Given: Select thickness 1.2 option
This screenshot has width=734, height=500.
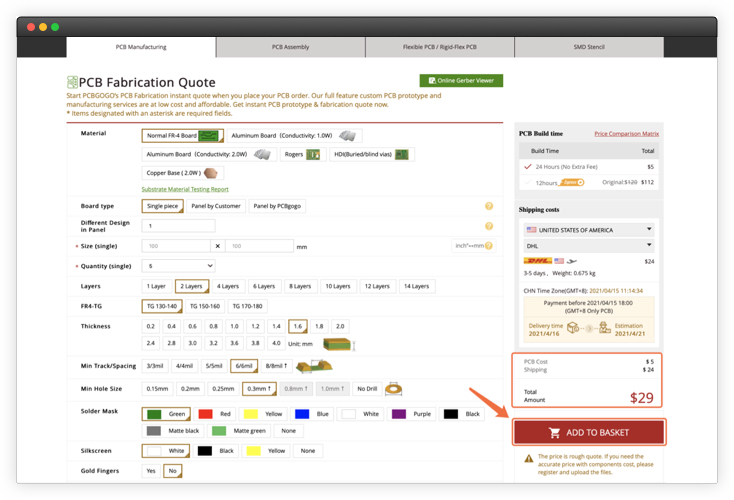Looking at the screenshot, I should 255,326.
